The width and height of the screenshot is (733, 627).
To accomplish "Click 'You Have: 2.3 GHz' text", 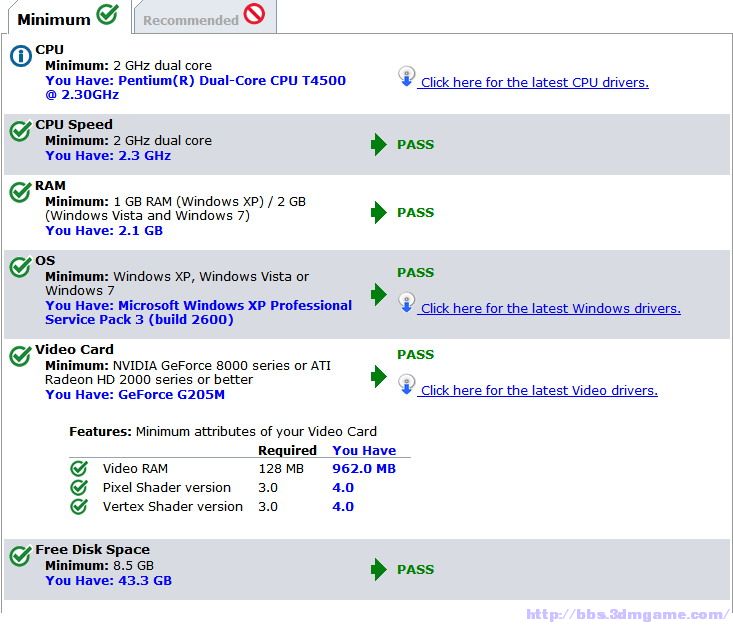I will (x=108, y=156).
